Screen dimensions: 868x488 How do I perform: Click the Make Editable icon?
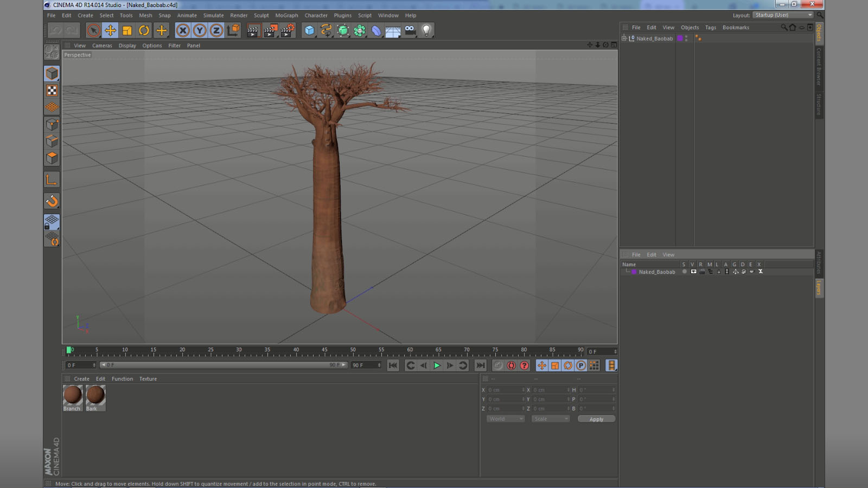[52, 52]
